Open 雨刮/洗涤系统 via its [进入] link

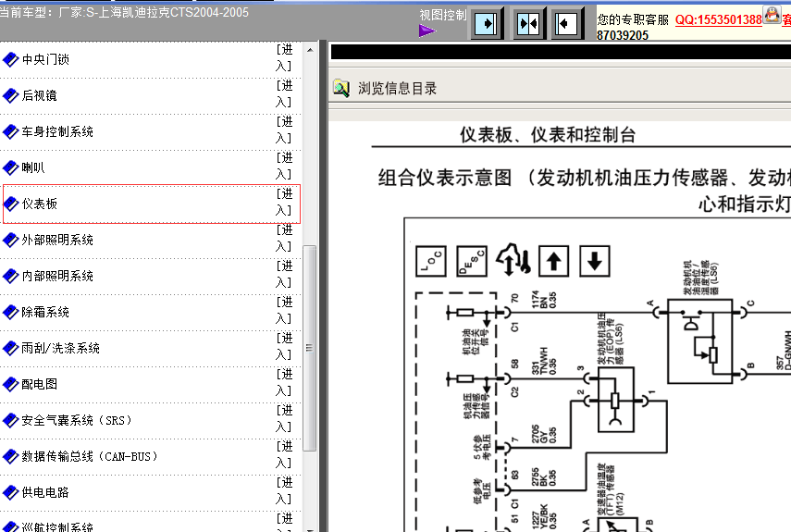pos(284,346)
